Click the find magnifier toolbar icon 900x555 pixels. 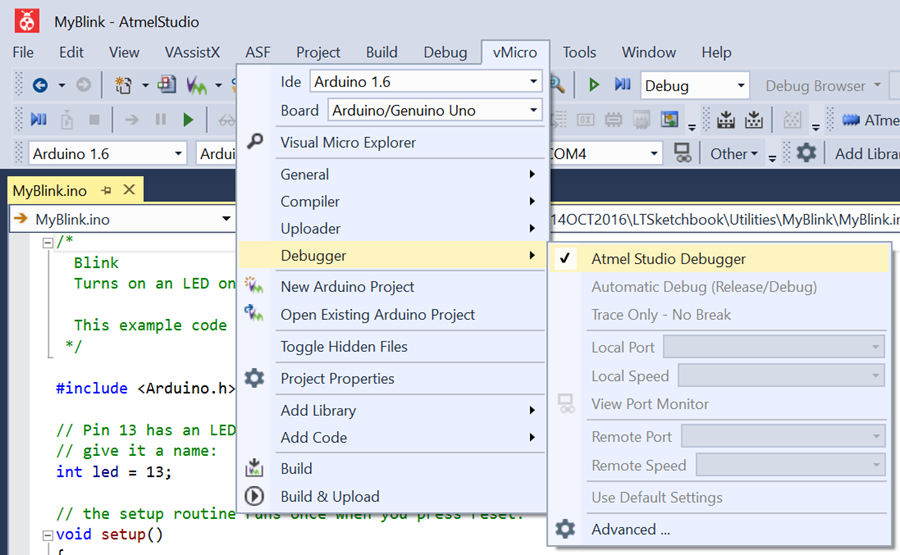pos(556,85)
